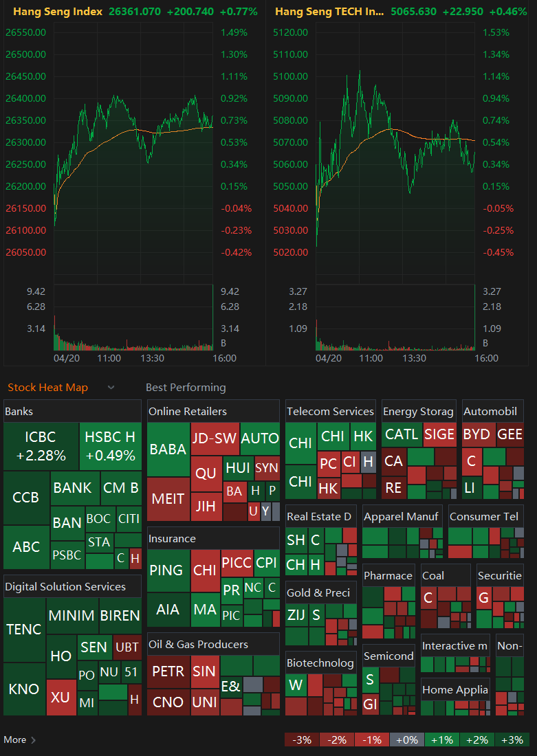Click the Online Retailers sector header
537x756 pixels.
(x=213, y=412)
